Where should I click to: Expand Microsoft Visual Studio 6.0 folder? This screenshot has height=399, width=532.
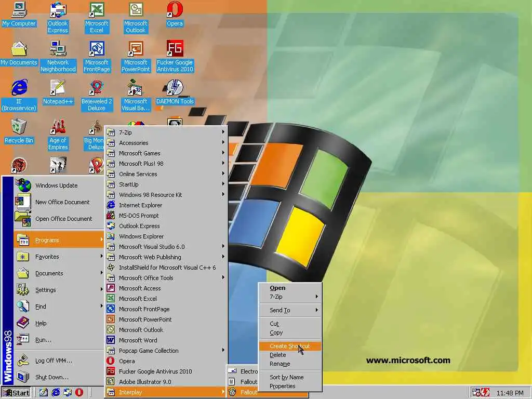166,247
